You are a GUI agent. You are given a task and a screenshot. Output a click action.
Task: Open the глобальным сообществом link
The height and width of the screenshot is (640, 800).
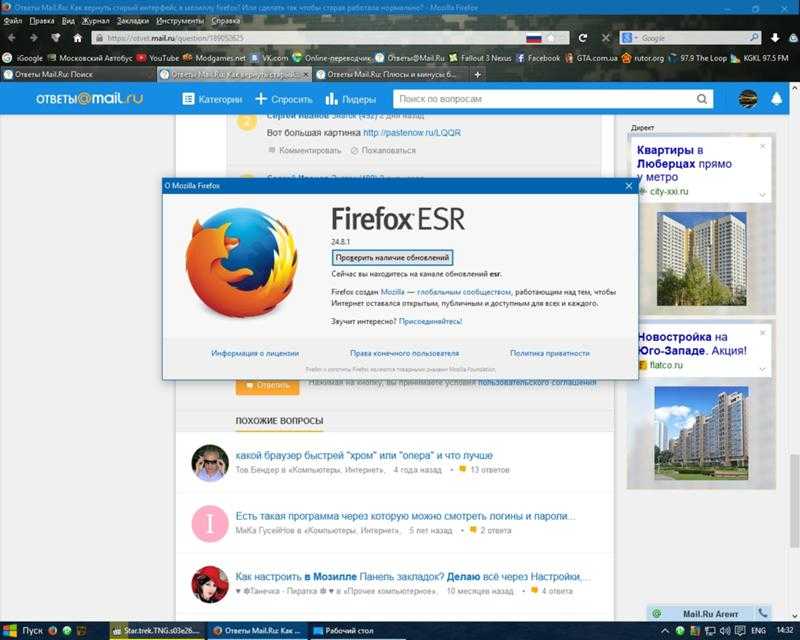click(x=464, y=292)
